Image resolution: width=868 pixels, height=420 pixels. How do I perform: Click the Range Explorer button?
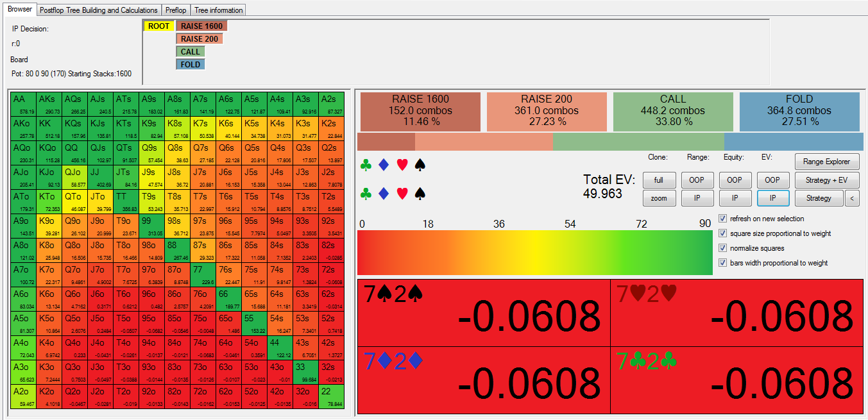pos(827,162)
